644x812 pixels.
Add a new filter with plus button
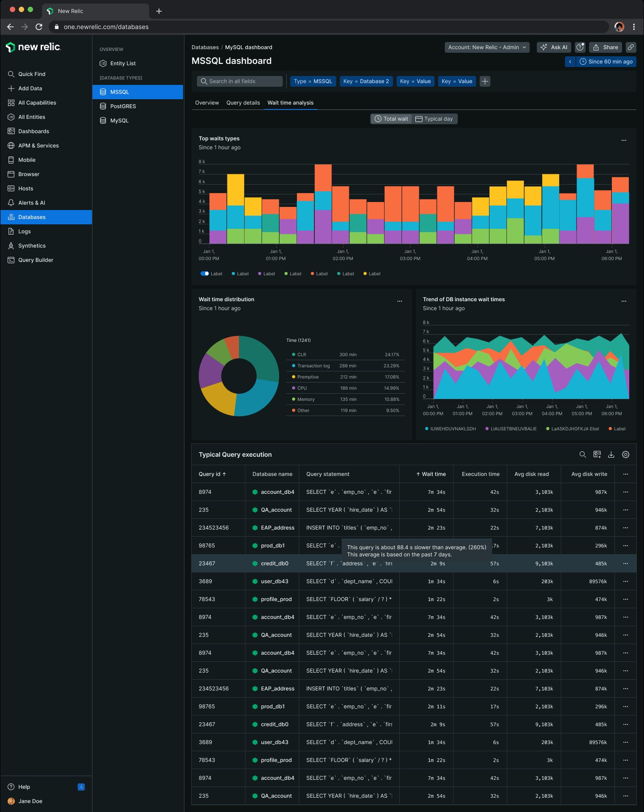pyautogui.click(x=485, y=81)
